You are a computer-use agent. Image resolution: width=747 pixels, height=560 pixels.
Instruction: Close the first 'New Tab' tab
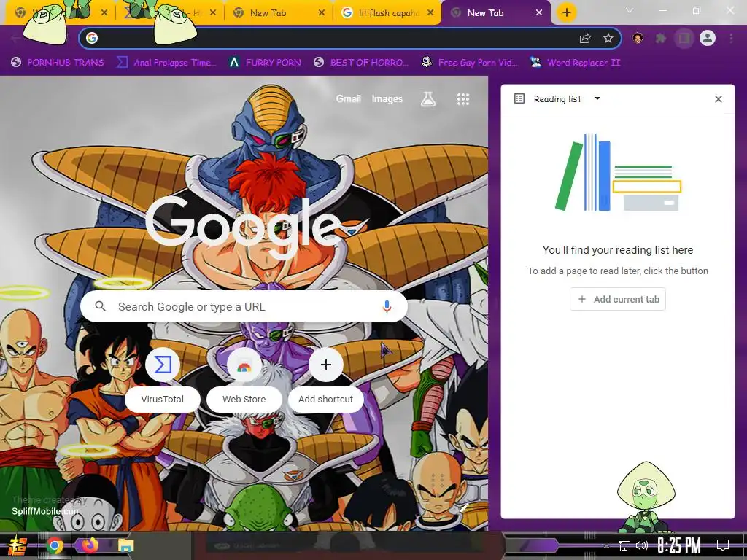coord(322,13)
